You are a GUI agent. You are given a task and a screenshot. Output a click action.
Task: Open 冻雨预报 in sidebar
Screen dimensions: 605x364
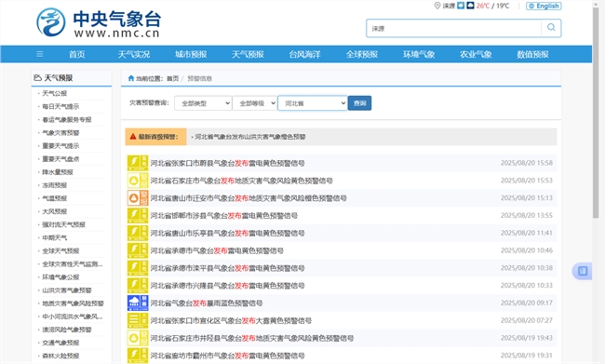tap(54, 185)
